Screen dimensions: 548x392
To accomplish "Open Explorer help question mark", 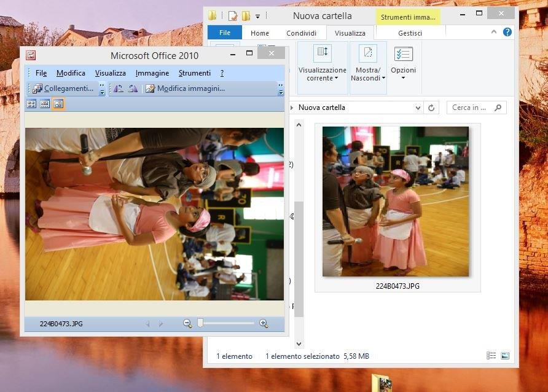I will click(x=507, y=32).
